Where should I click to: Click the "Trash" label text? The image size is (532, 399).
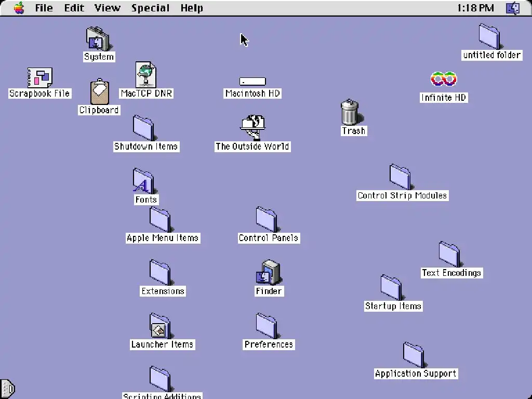click(353, 131)
